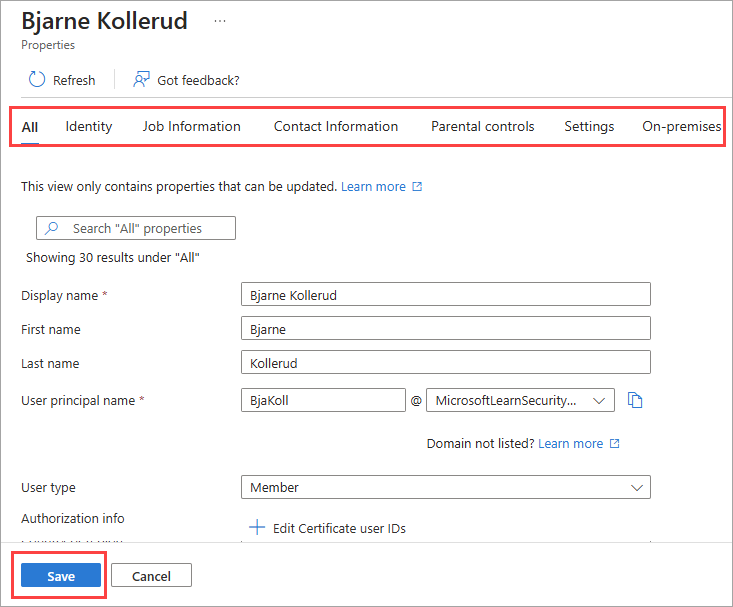Click Learn more beside Domain not listed
Image resolution: width=733 pixels, height=607 pixels.
(x=571, y=443)
